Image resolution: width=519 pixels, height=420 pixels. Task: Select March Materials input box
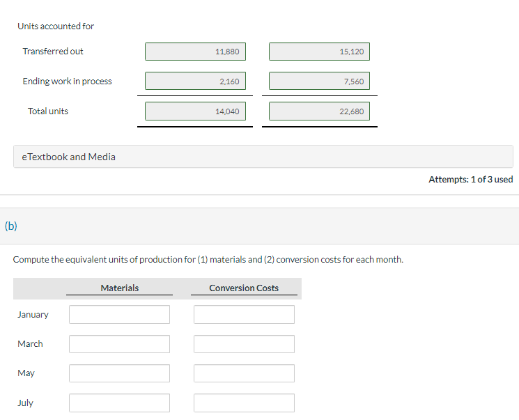click(120, 344)
